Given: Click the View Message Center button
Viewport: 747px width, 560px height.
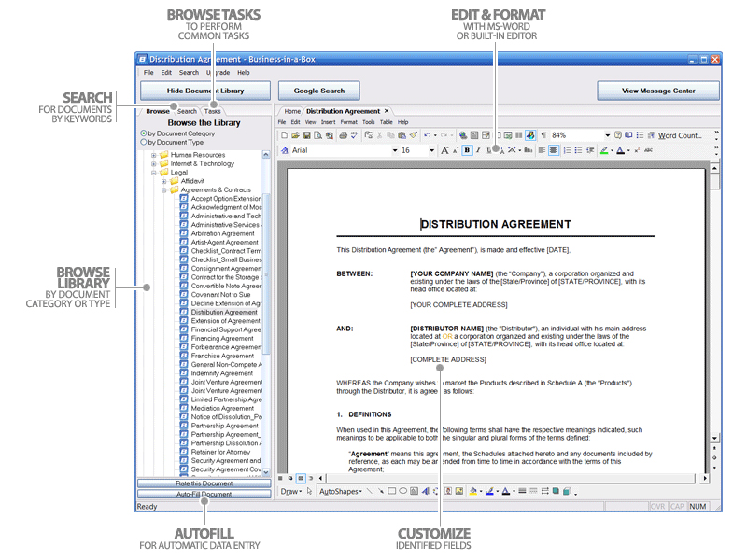Looking at the screenshot, I should (x=658, y=91).
